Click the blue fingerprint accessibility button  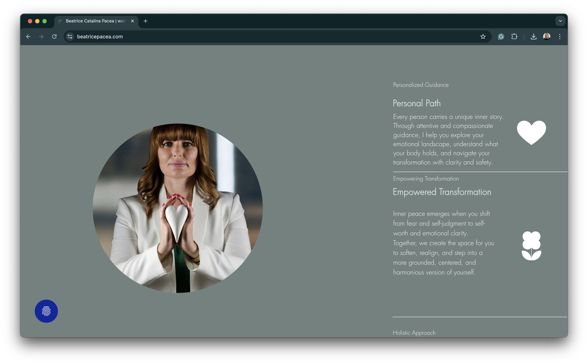[x=46, y=311]
